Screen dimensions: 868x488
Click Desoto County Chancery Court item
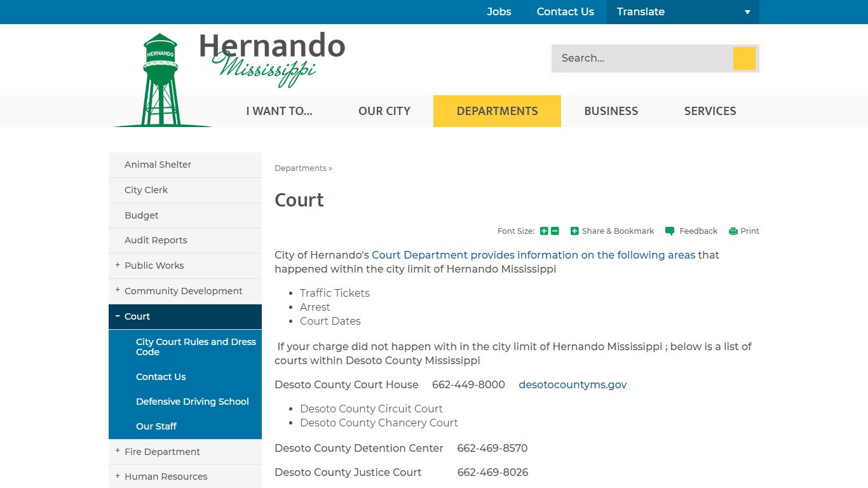pos(379,423)
